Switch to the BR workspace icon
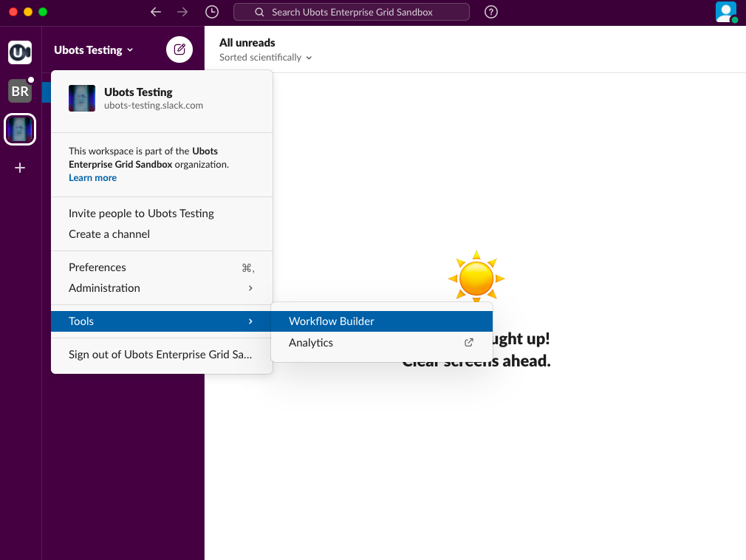Viewport: 746px width, 560px height. click(19, 90)
